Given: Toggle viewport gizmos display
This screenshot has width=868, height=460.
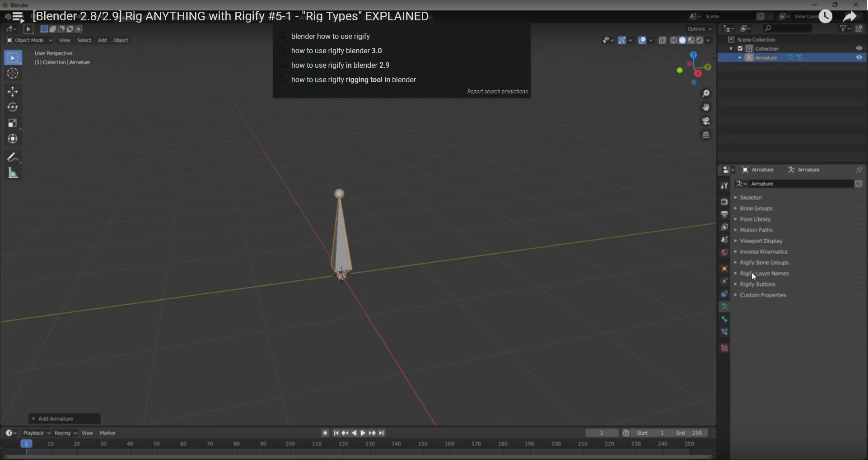Looking at the screenshot, I should (622, 41).
